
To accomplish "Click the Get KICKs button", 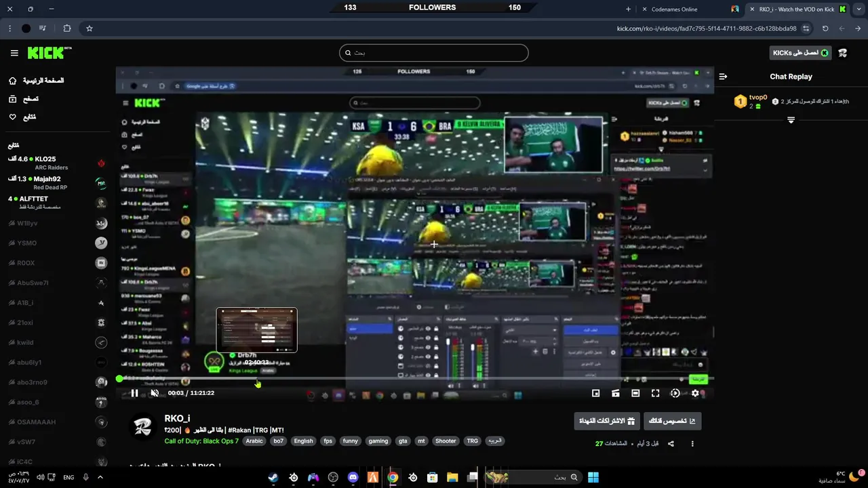I will pos(801,53).
